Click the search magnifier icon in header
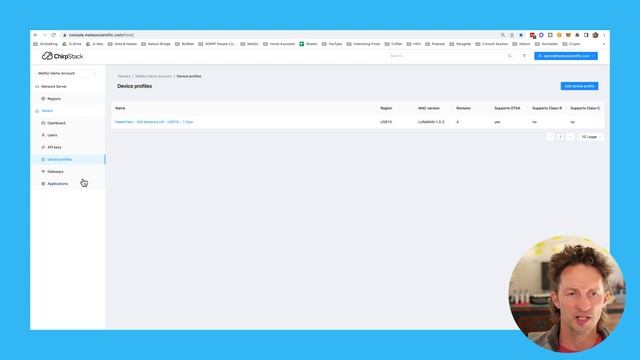 click(509, 56)
